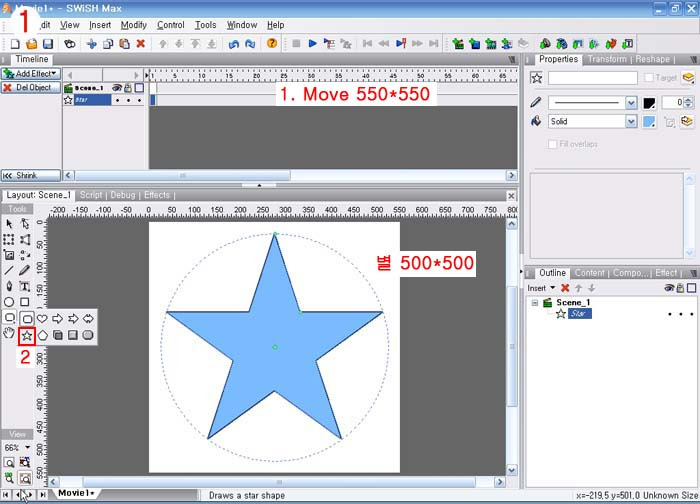Screen dimensions: 700x504
Task: Select the Pentagon polygon autoshape tool
Action: pyautogui.click(x=42, y=335)
